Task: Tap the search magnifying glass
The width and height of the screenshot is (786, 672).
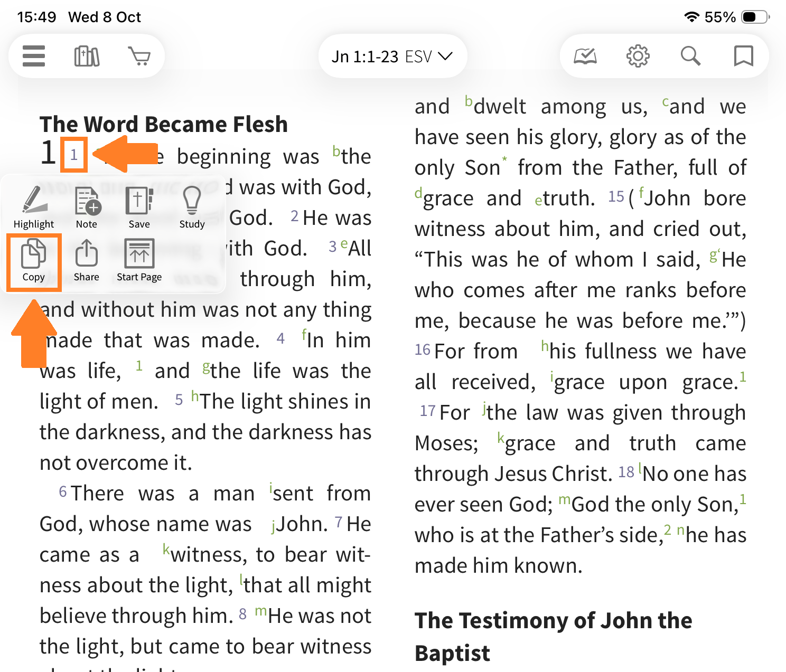Action: [x=690, y=56]
